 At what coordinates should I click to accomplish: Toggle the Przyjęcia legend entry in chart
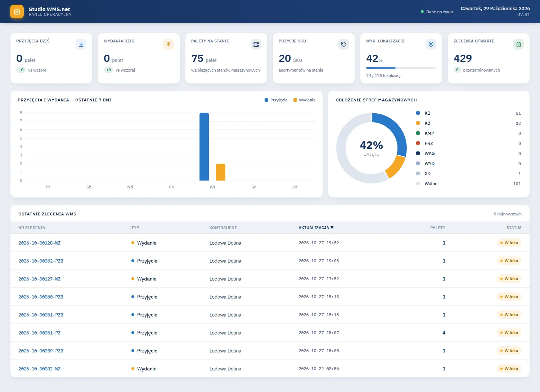pyautogui.click(x=276, y=100)
